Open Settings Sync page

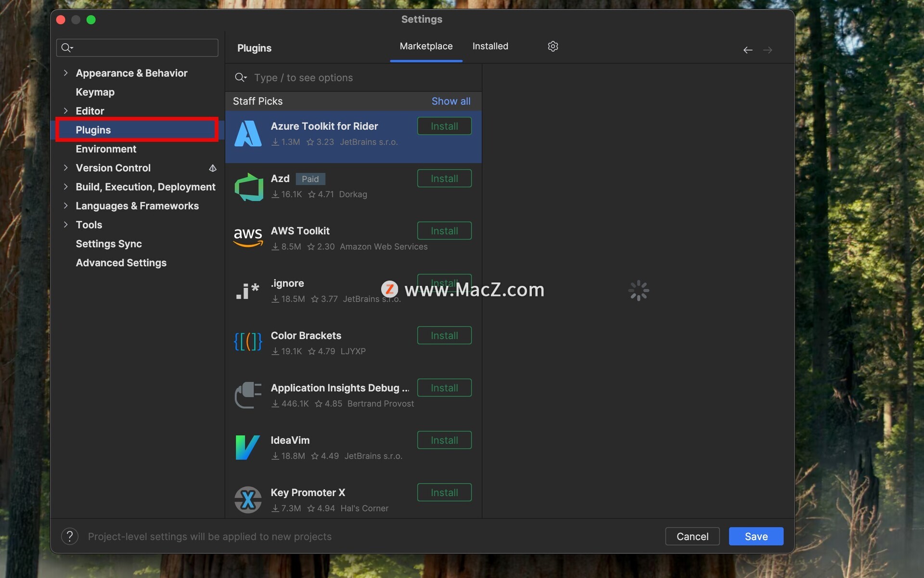click(109, 244)
